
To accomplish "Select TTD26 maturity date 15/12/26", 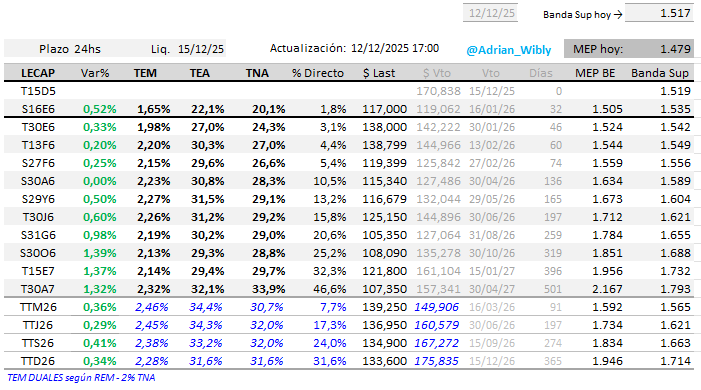I will [492, 361].
